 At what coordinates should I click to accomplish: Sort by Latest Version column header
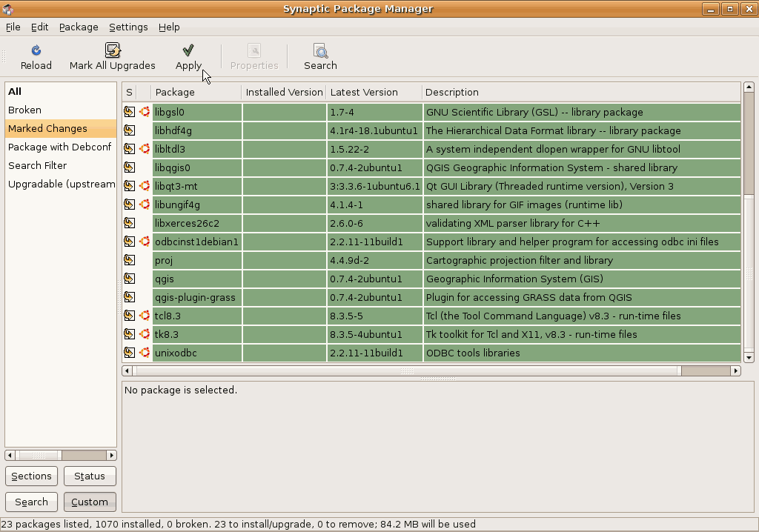(374, 92)
